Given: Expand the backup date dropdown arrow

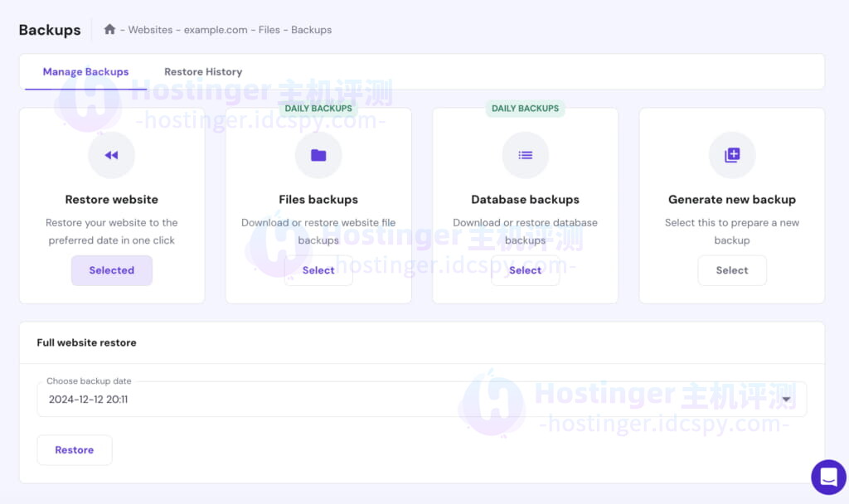Looking at the screenshot, I should [787, 400].
